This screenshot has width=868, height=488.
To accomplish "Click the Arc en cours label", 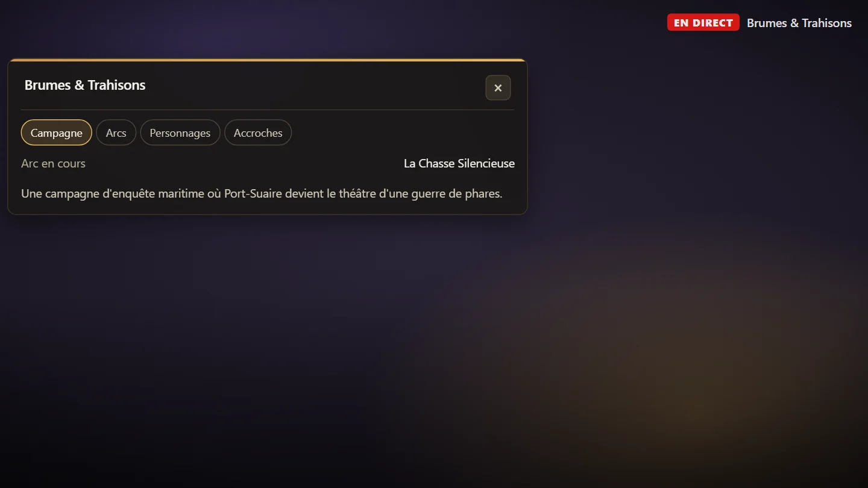I will [x=53, y=163].
